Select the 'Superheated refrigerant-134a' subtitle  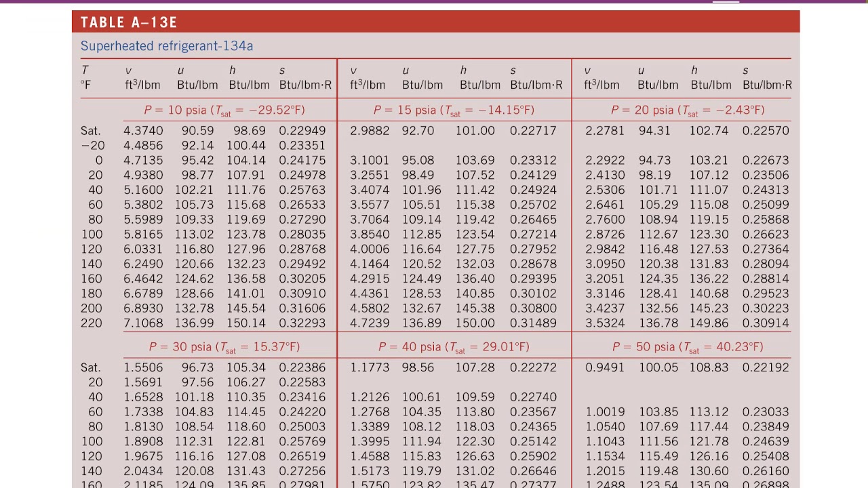tap(167, 46)
